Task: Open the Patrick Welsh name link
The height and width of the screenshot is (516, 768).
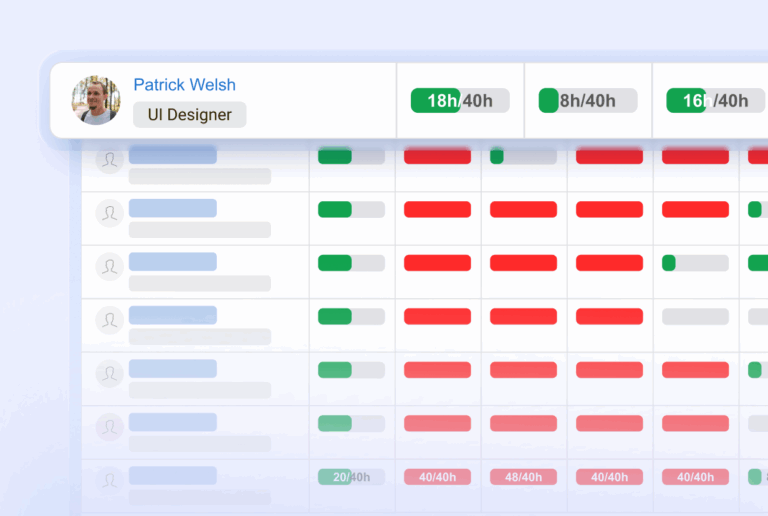Action: point(185,85)
